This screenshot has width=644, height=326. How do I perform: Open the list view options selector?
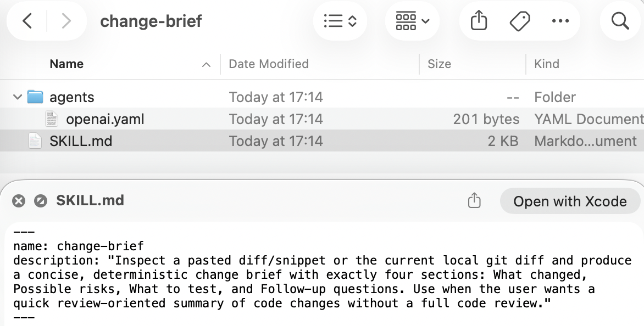(340, 21)
